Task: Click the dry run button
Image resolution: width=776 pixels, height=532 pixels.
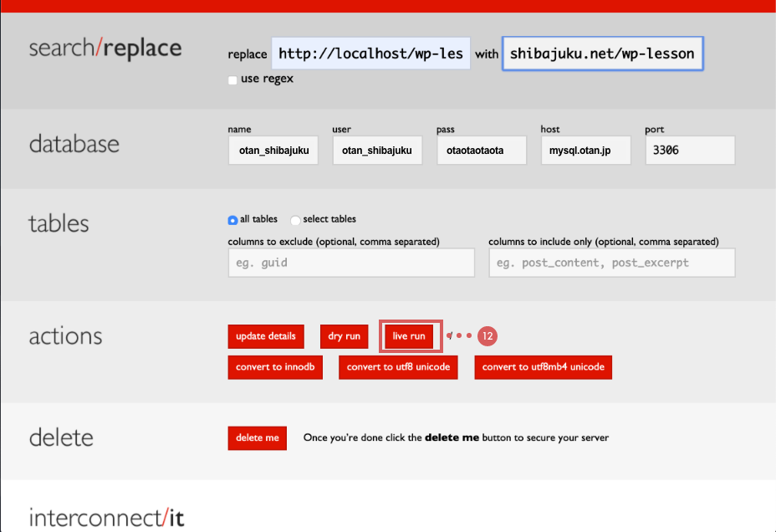Action: point(344,336)
